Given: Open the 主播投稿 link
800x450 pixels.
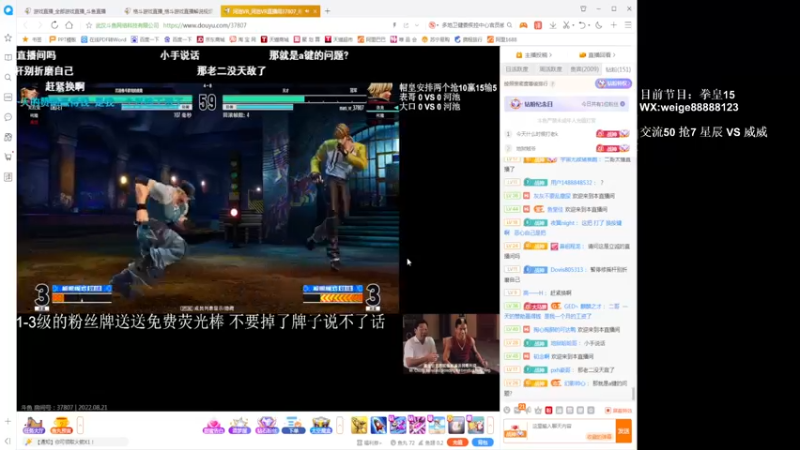Looking at the screenshot, I should pos(534,55).
